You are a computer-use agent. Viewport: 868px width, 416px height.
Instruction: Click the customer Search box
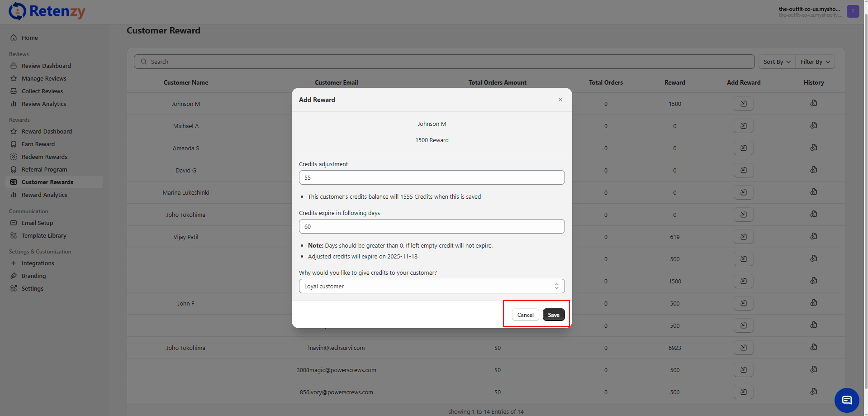pos(443,62)
